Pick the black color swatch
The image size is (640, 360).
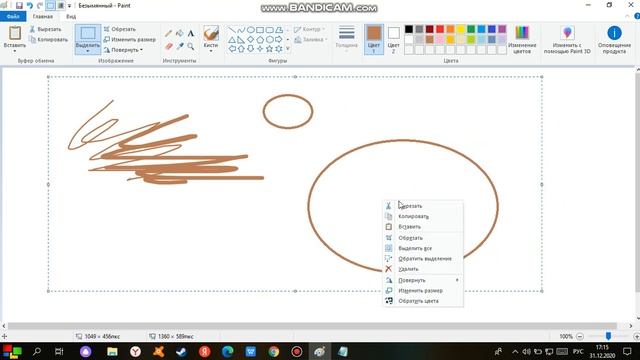point(409,29)
